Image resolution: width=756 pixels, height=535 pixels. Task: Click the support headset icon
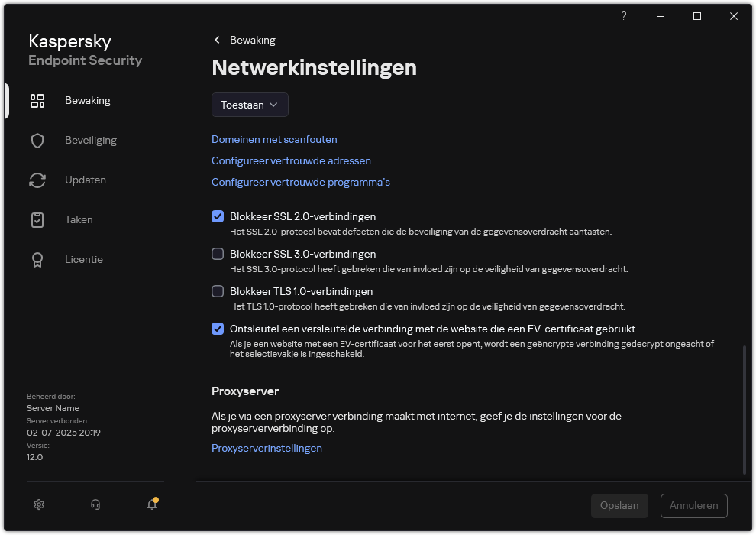click(x=95, y=504)
